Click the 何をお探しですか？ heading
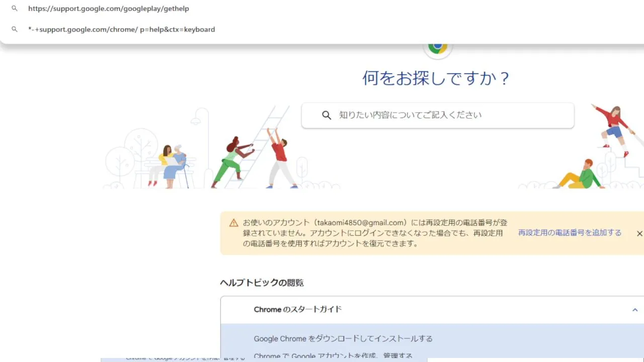 437,78
